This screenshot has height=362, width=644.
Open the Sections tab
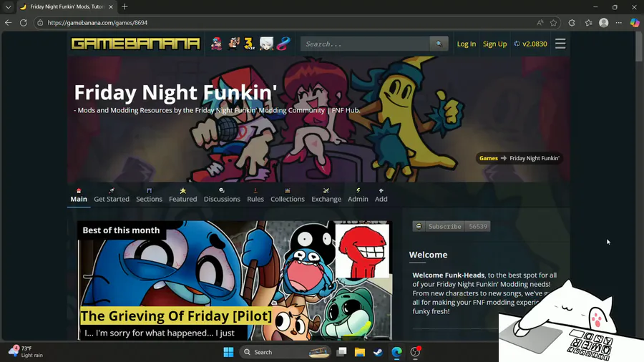(x=149, y=195)
